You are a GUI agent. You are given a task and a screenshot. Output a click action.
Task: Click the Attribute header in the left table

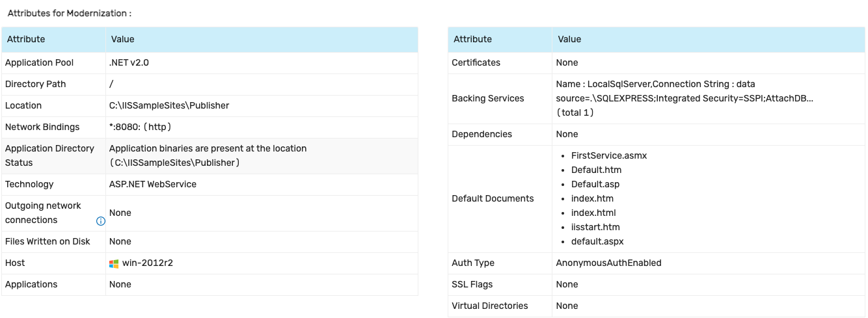(x=26, y=40)
